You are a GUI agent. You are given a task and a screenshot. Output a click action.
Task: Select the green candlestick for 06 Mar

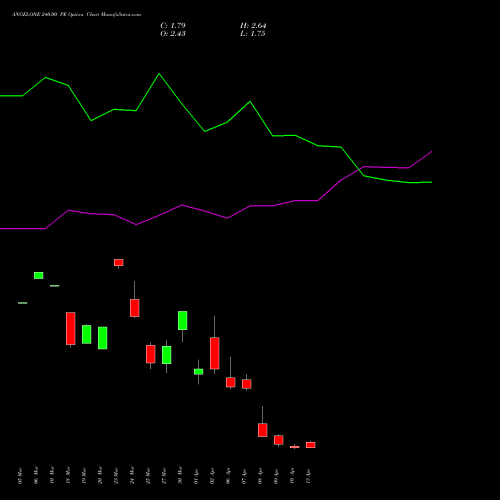click(39, 275)
